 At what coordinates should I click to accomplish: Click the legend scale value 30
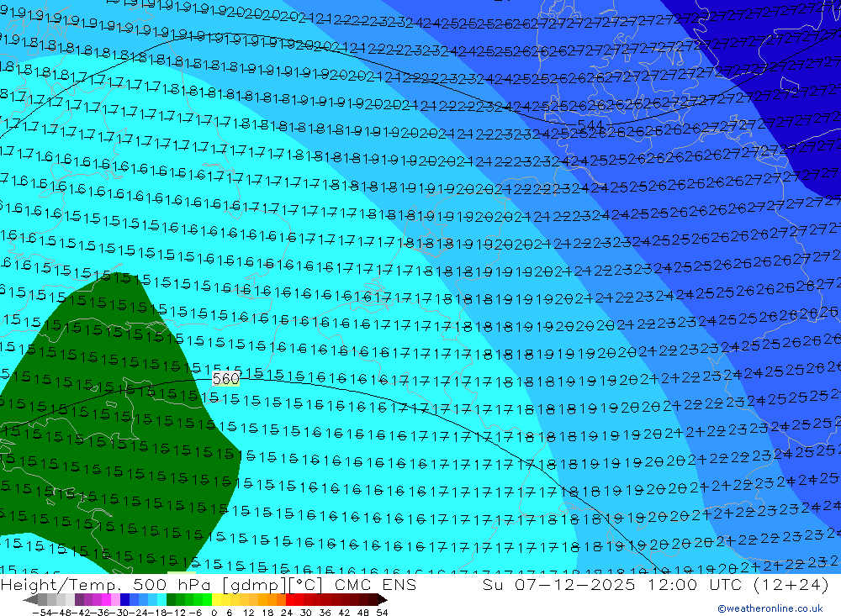point(306,613)
